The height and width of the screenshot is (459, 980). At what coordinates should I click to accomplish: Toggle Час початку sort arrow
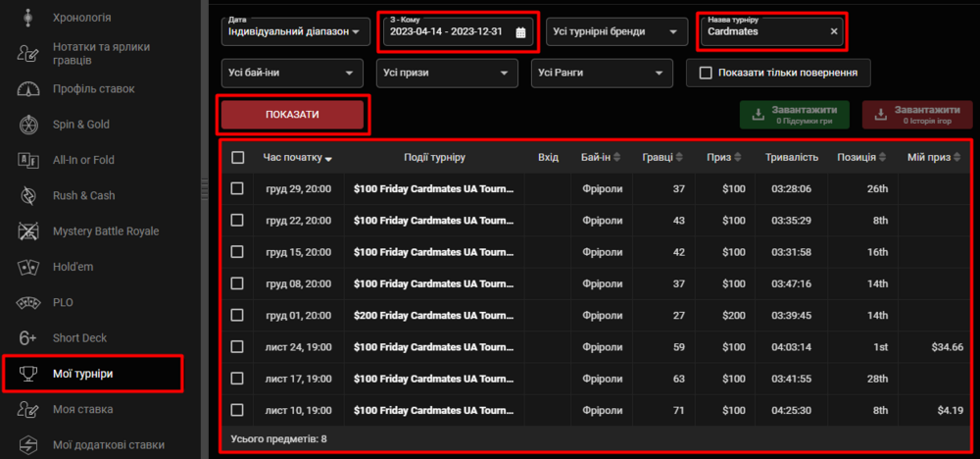pos(328,159)
